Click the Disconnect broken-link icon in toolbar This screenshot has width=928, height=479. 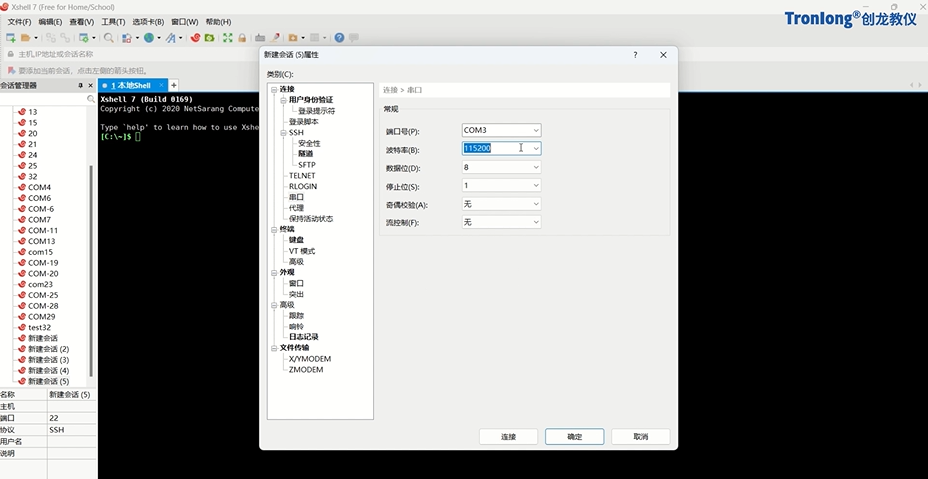coord(65,38)
